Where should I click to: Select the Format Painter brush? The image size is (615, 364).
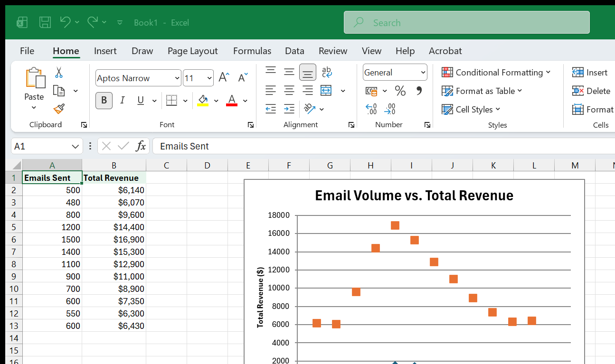coord(59,109)
